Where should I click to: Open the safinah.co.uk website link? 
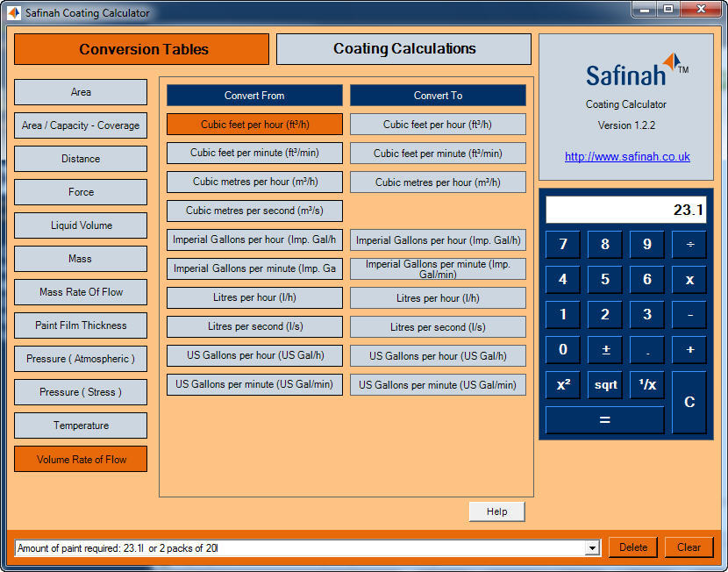pyautogui.click(x=625, y=156)
